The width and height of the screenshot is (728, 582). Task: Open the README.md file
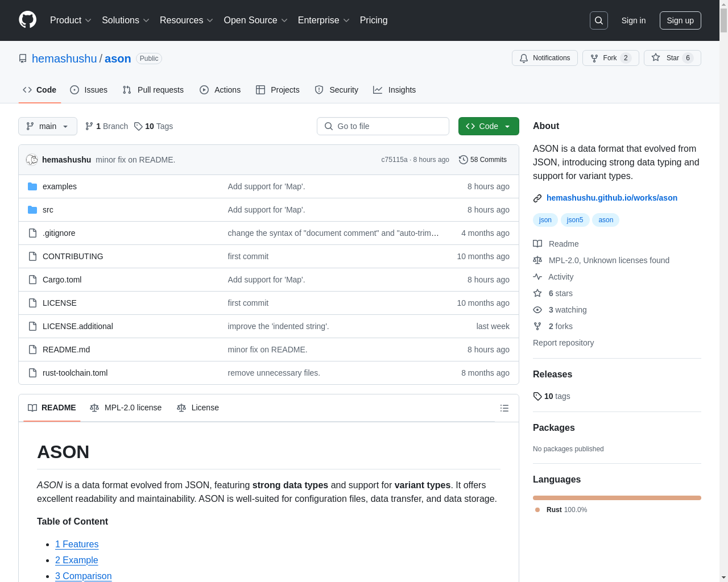66,350
